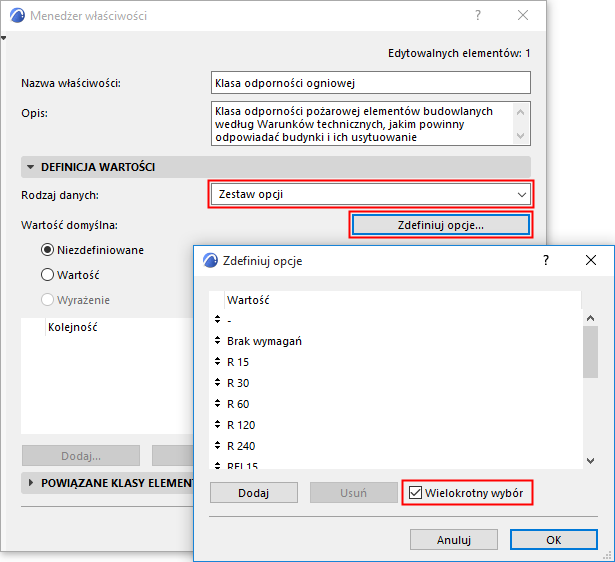Viewport: 615px width, 562px height.
Task: Click the small arrow at the window's top-left
Action: tap(4, 38)
